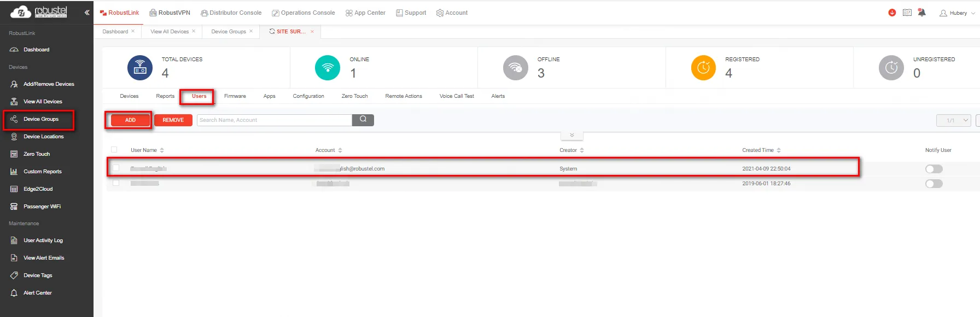Open Passenger WiFi in the sidebar
Viewport: 980px width, 317px height.
tap(42, 207)
